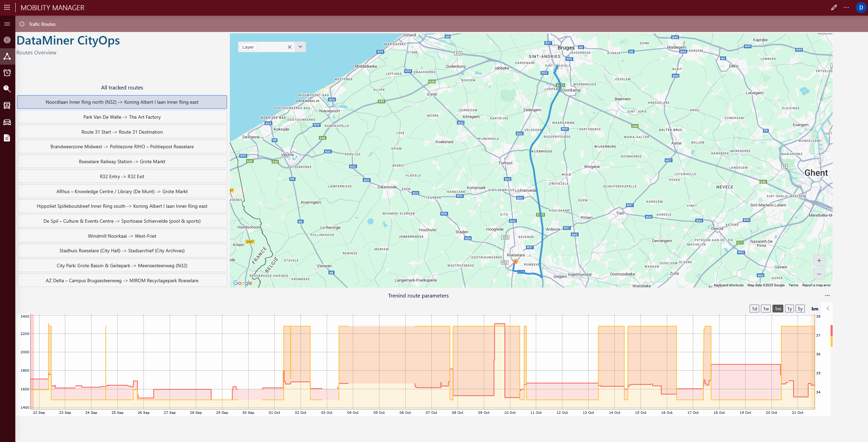The width and height of the screenshot is (868, 442).
Task: Open the alarm clock sidebar page
Action: (x=7, y=72)
